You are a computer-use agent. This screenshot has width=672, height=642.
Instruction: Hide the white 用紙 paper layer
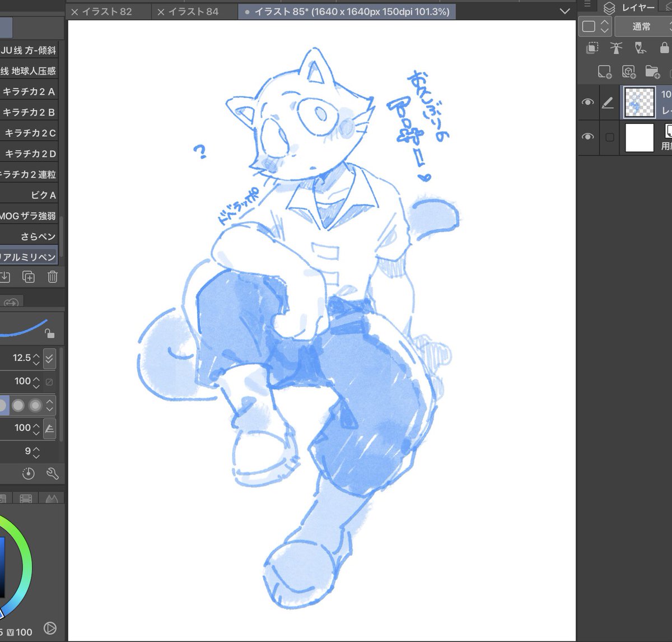[587, 137]
